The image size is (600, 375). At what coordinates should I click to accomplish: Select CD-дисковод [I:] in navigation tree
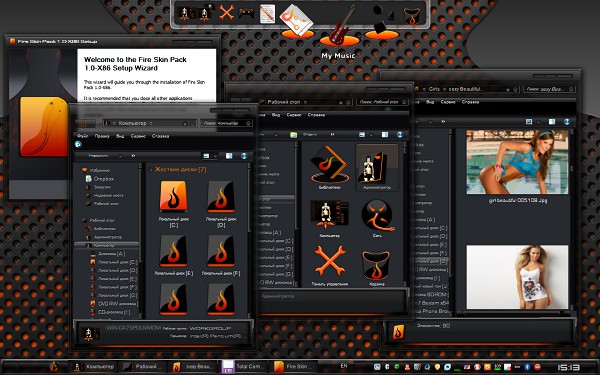point(110,312)
